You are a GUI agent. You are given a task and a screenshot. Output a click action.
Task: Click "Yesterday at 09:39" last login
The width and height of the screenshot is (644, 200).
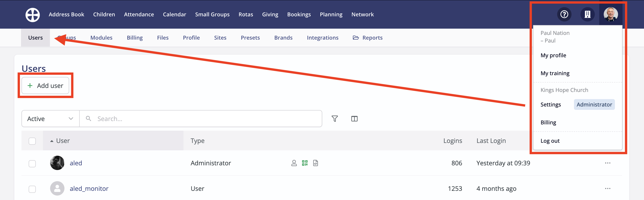pyautogui.click(x=503, y=163)
